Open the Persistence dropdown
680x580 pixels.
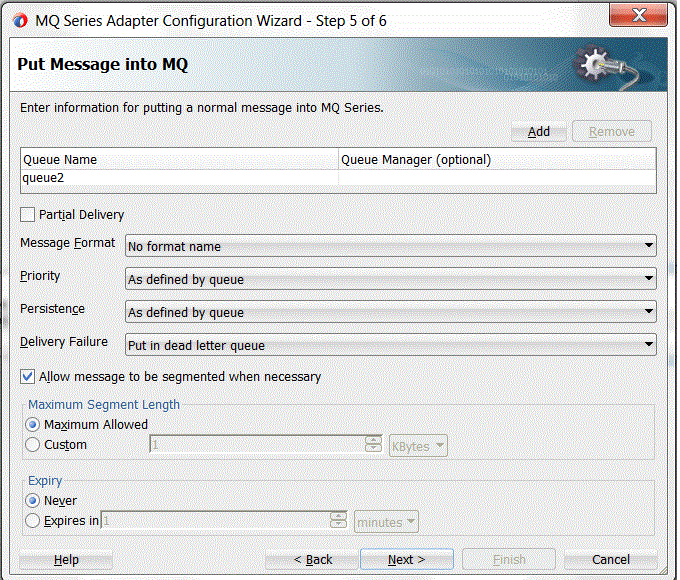[x=390, y=312]
